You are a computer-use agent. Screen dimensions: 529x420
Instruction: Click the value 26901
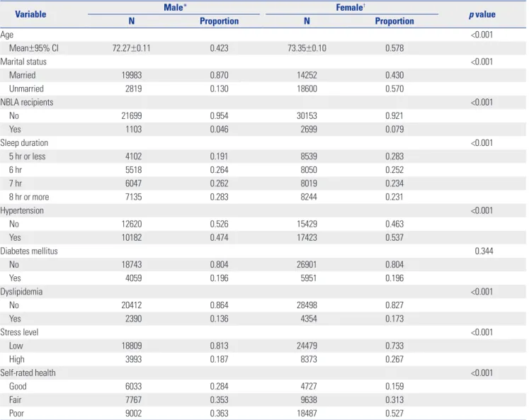307,264
